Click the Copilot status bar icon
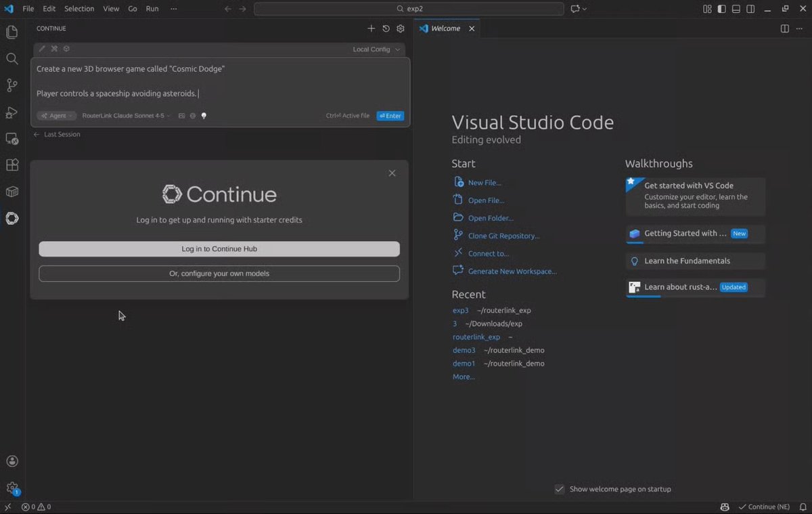The image size is (812, 514). 725,507
